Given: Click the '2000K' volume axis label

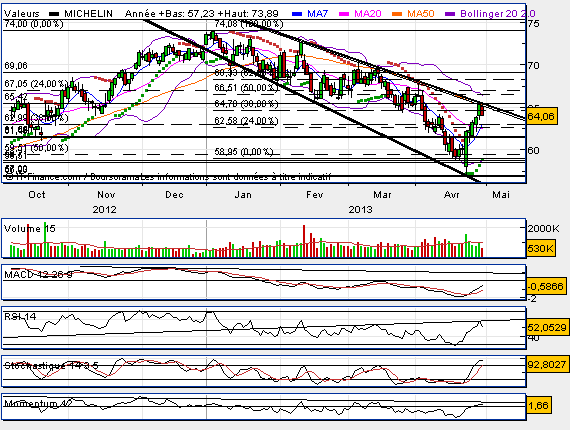Looking at the screenshot, I should (544, 229).
